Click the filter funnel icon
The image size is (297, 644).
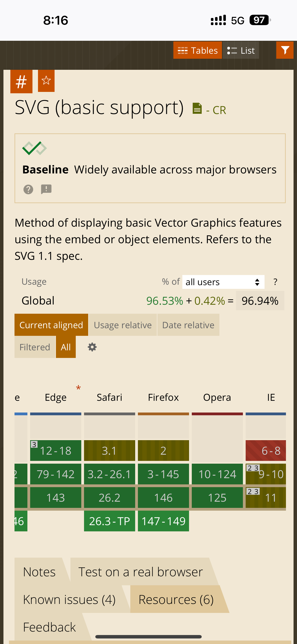point(285,50)
